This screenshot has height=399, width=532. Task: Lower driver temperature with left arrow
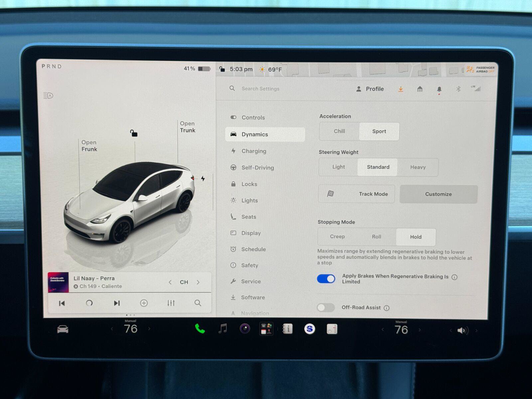(112, 329)
